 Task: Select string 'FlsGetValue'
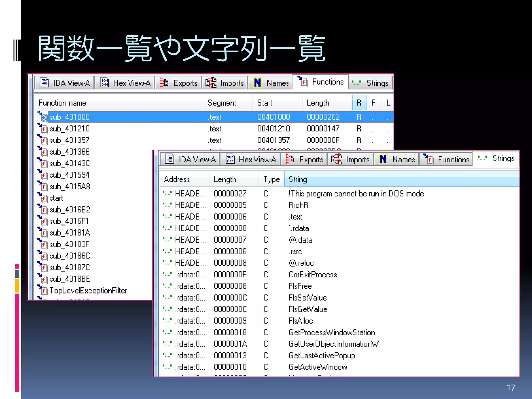point(308,309)
